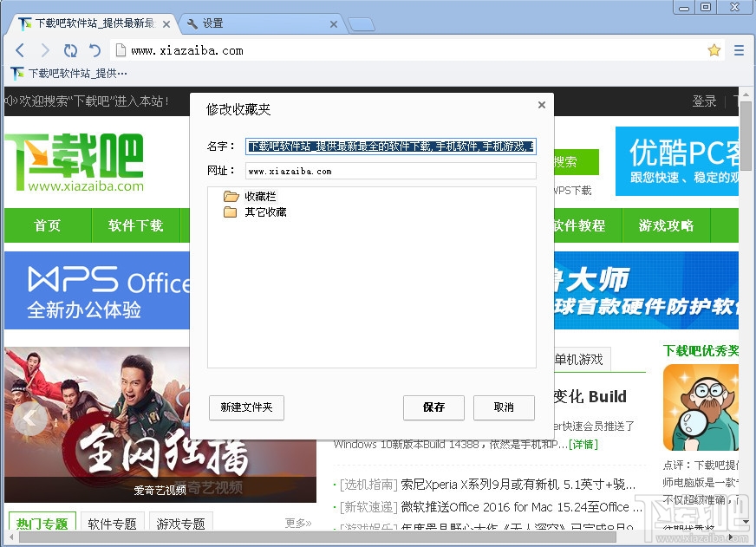Open the 首页 navigation item
Image resolution: width=756 pixels, height=547 pixels.
point(47,225)
